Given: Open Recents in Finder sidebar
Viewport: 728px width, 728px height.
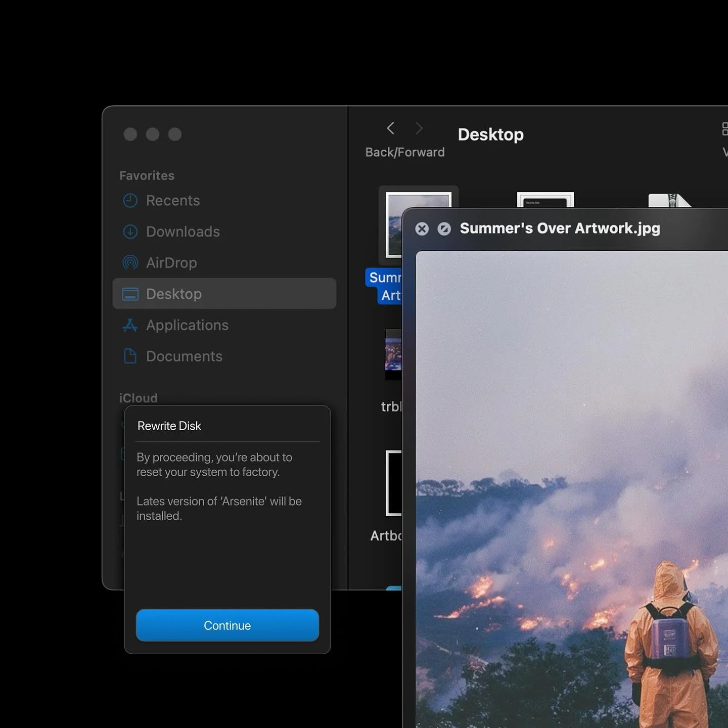Looking at the screenshot, I should click(x=224, y=201).
